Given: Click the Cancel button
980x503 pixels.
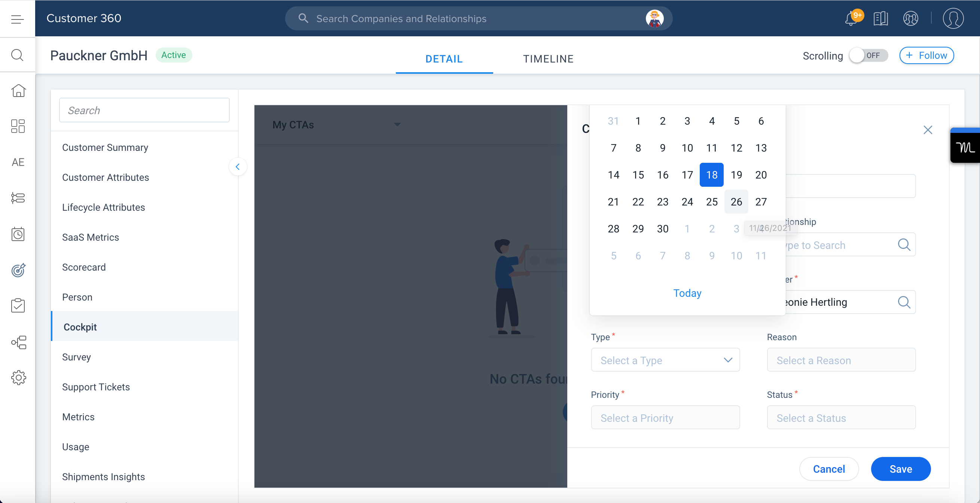Looking at the screenshot, I should click(828, 469).
